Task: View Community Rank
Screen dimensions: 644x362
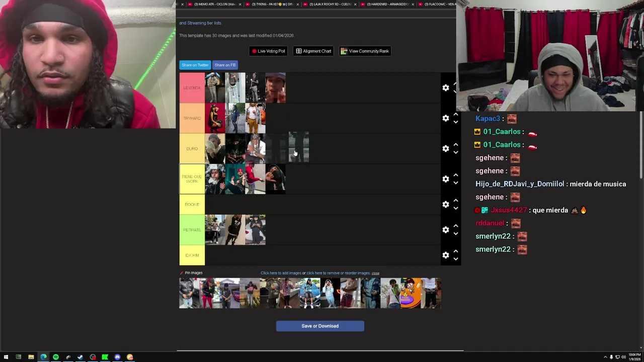Action: point(365,51)
